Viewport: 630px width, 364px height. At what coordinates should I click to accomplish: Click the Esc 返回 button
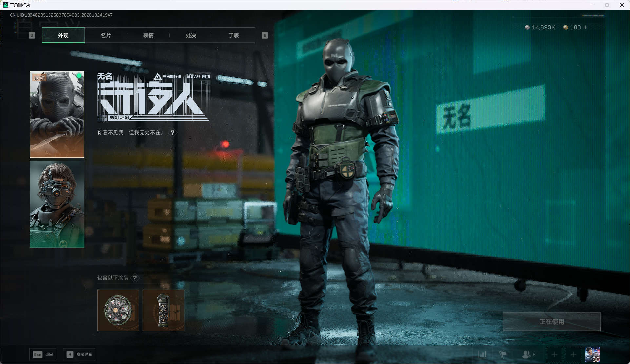tap(43, 355)
